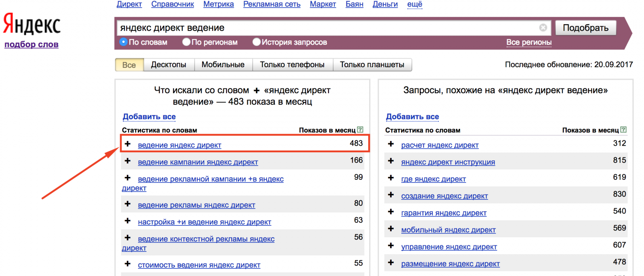Open the 'ведение яндекс директ' query link
This screenshot has height=276, width=644.
coord(179,145)
